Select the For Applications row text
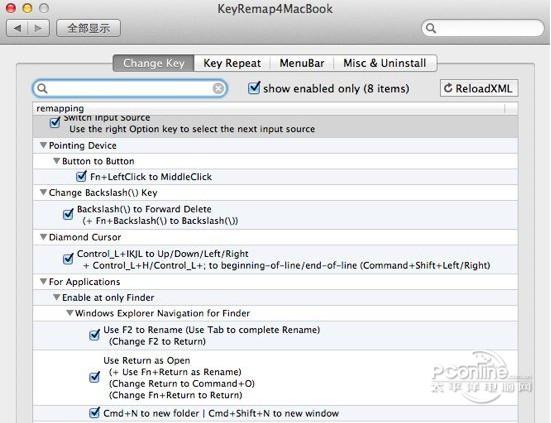The width and height of the screenshot is (551, 423). [x=84, y=282]
